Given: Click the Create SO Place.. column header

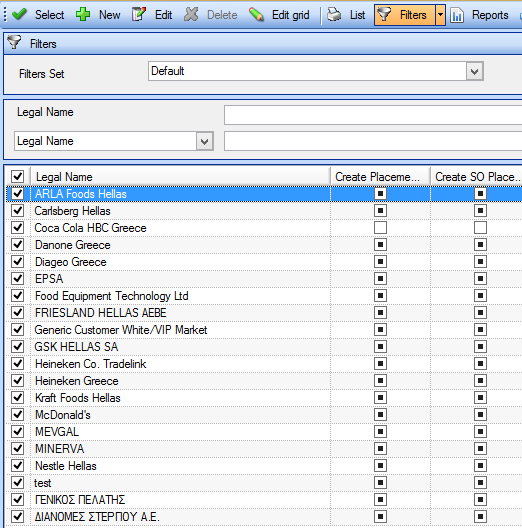Looking at the screenshot, I should coord(477,176).
